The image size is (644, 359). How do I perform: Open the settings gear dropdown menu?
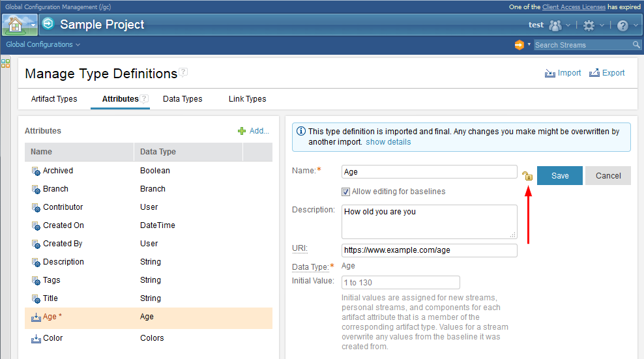point(593,25)
